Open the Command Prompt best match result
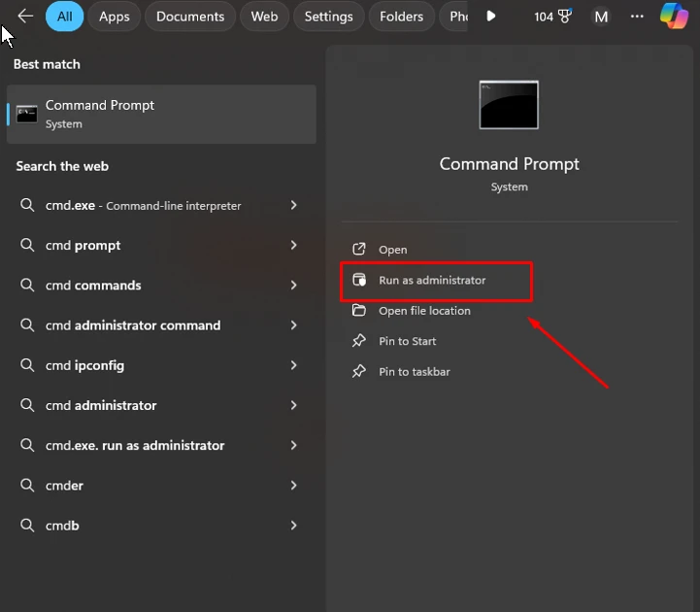Image resolution: width=700 pixels, height=612 pixels. 161,115
